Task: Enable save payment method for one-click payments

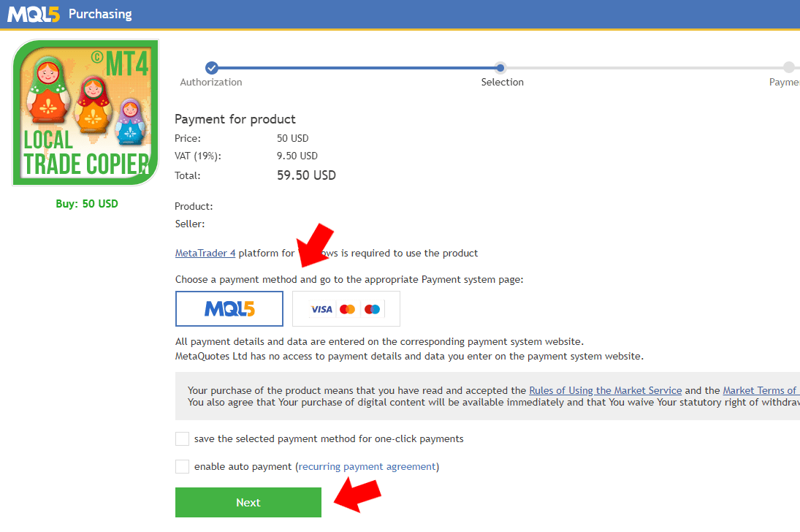Action: coord(182,438)
